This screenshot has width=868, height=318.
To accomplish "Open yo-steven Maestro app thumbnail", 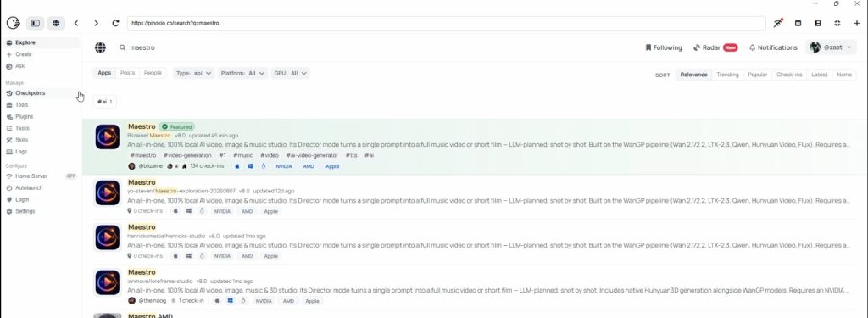I will coord(108,192).
